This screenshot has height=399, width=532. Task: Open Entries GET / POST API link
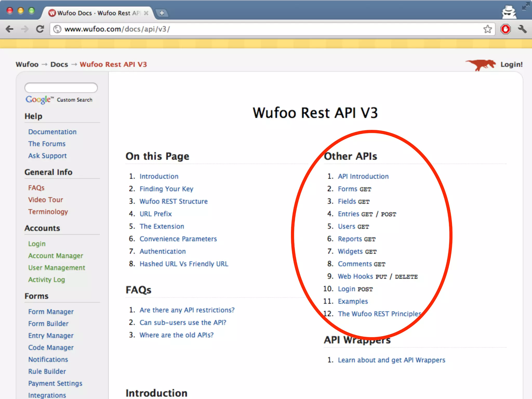tap(348, 214)
